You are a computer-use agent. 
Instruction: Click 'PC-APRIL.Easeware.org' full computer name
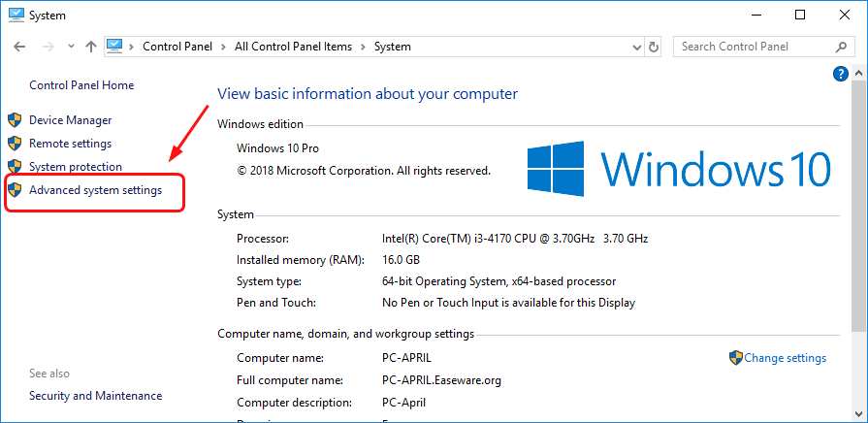[x=441, y=380]
